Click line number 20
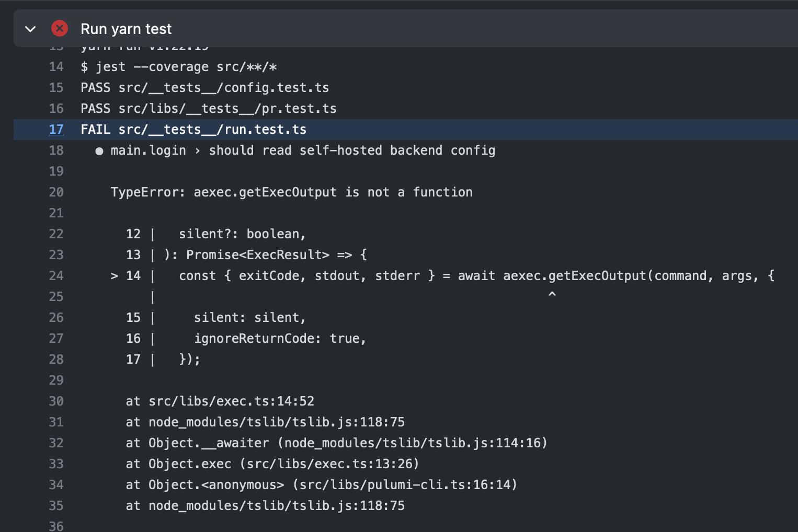The height and width of the screenshot is (532, 798). click(x=56, y=192)
